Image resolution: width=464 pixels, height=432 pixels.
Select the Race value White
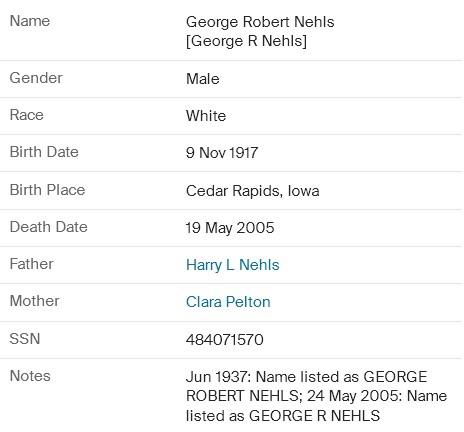pos(206,116)
